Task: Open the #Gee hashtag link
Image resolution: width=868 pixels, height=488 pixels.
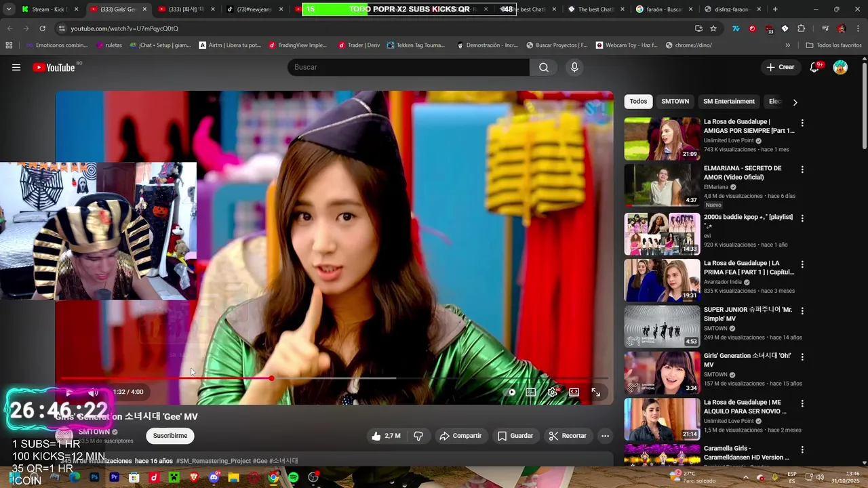Action: pyautogui.click(x=260, y=461)
